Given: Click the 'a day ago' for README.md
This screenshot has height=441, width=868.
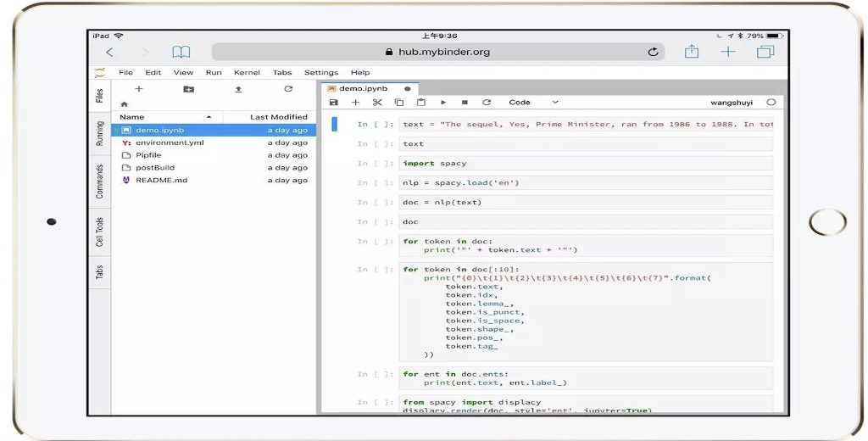Looking at the screenshot, I should click(287, 180).
